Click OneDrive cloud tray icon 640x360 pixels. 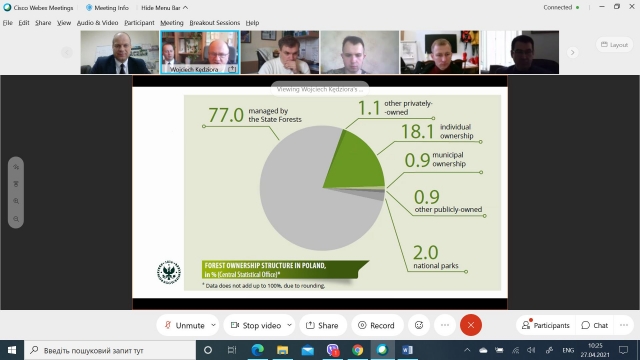(x=483, y=350)
